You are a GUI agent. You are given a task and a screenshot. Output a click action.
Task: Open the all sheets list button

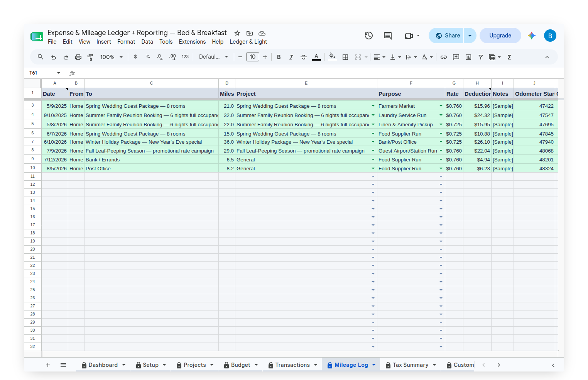click(63, 365)
